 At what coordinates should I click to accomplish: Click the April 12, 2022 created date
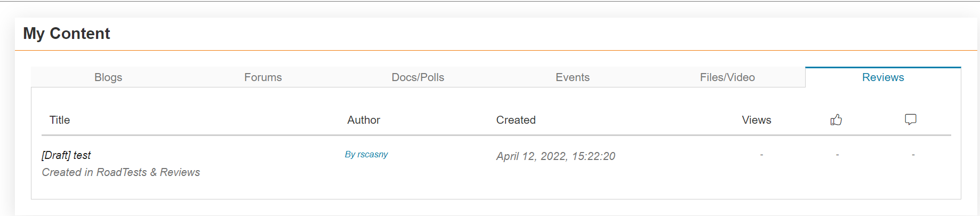pos(556,156)
